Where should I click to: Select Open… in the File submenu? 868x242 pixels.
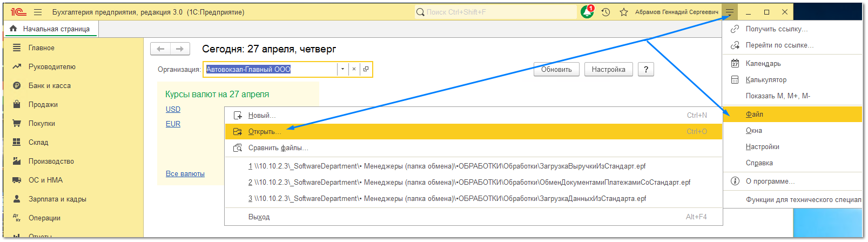pos(264,132)
